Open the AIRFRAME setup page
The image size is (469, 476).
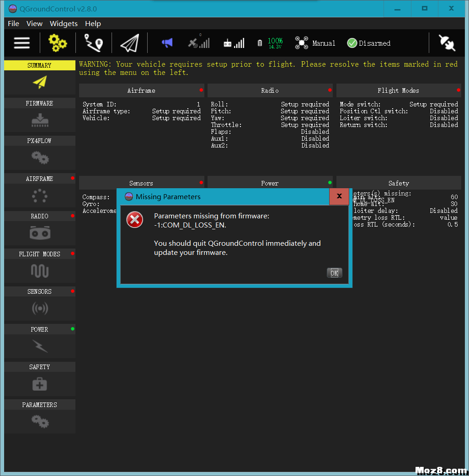[x=39, y=179]
